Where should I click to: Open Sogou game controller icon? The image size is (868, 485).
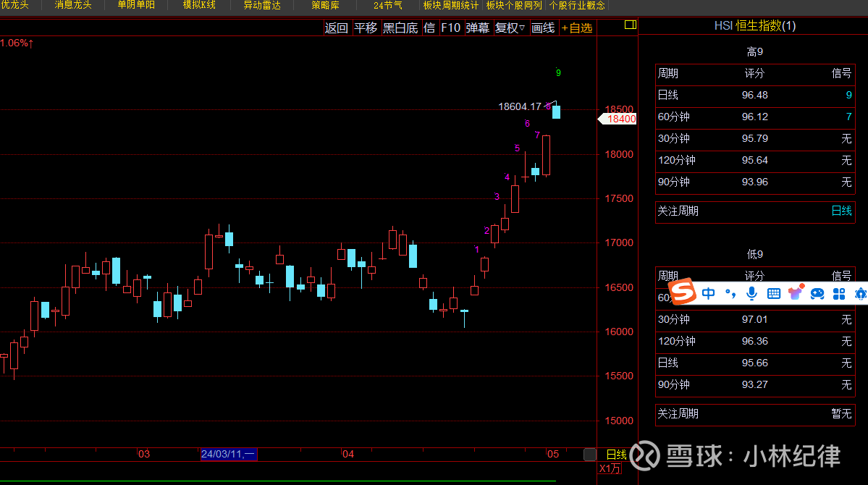click(x=817, y=293)
